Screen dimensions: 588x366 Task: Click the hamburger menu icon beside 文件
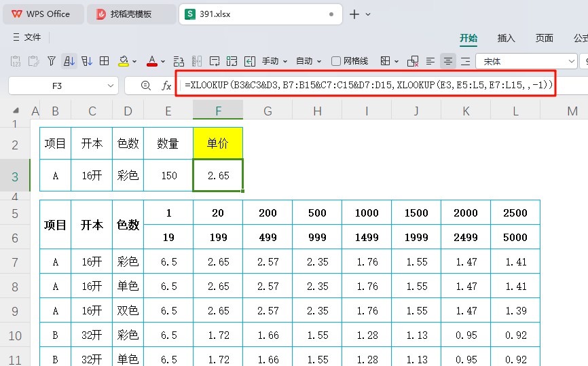pyautogui.click(x=16, y=37)
